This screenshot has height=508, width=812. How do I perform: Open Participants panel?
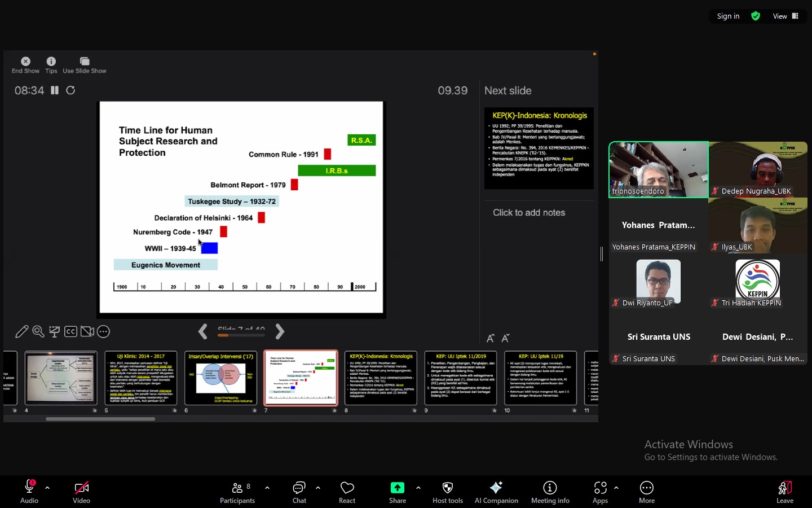(x=237, y=492)
